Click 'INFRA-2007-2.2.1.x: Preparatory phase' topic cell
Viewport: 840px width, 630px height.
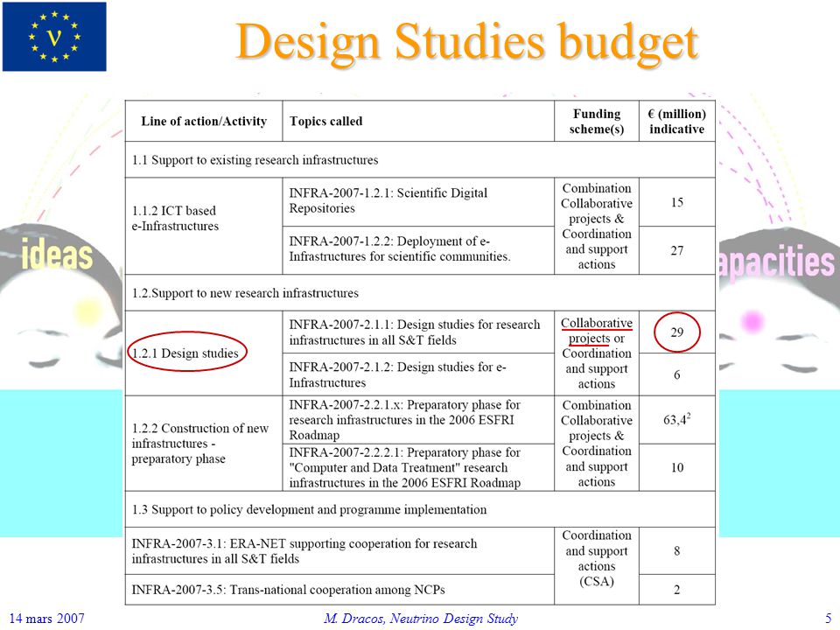tap(418, 419)
